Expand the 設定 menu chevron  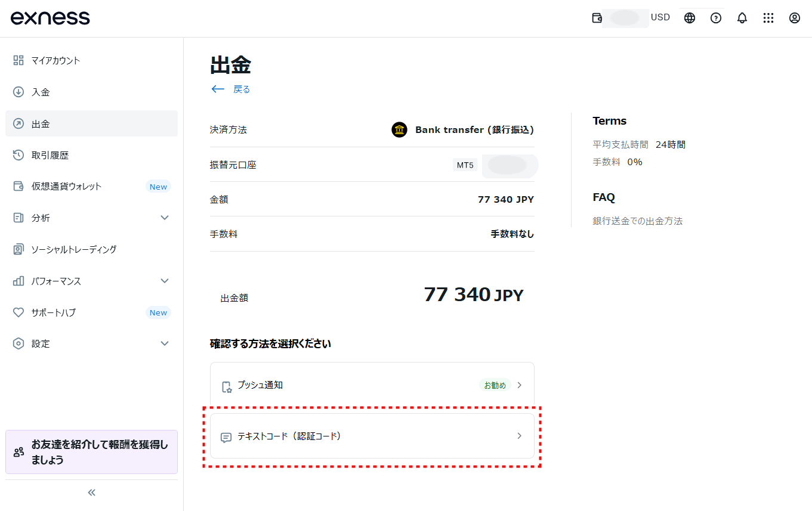coord(165,343)
